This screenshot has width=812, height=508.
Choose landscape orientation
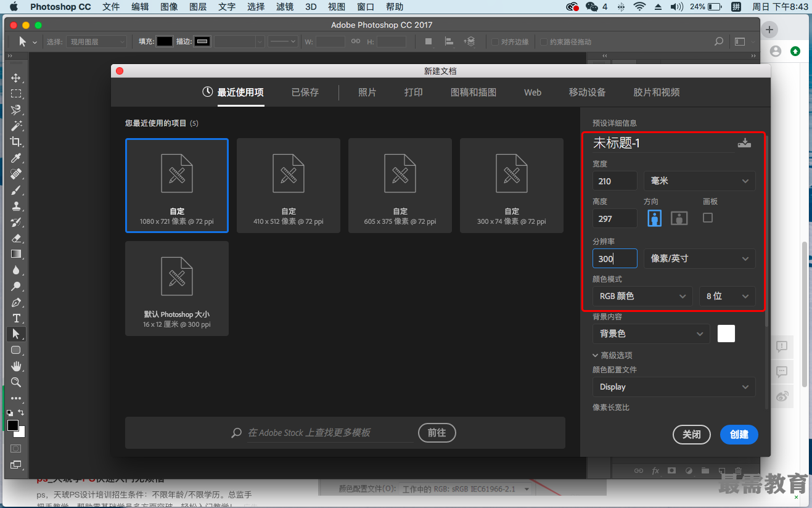pos(679,218)
